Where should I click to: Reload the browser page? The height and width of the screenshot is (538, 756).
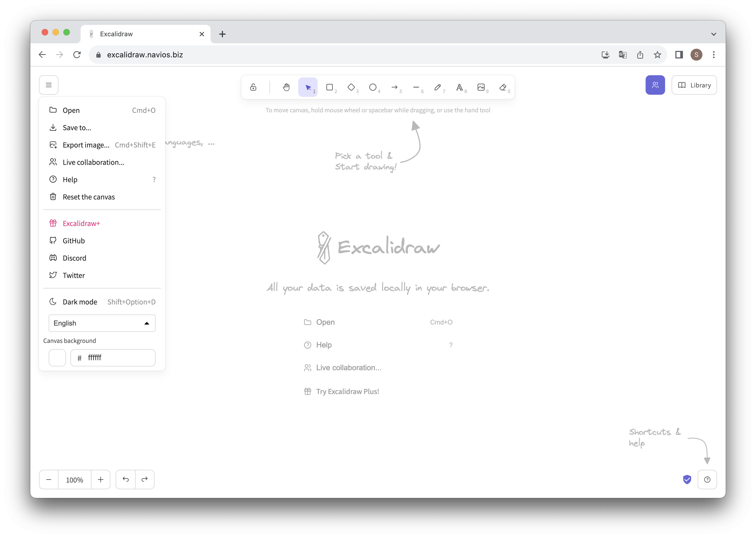77,55
